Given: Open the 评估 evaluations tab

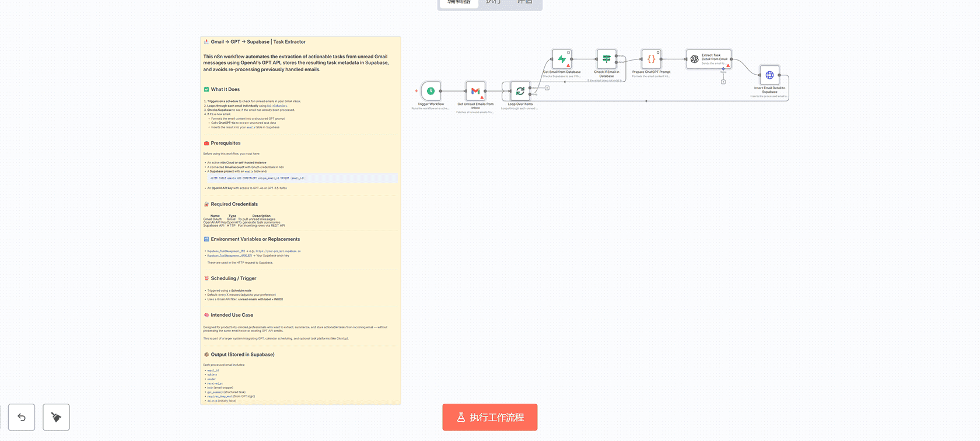Looking at the screenshot, I should [525, 3].
